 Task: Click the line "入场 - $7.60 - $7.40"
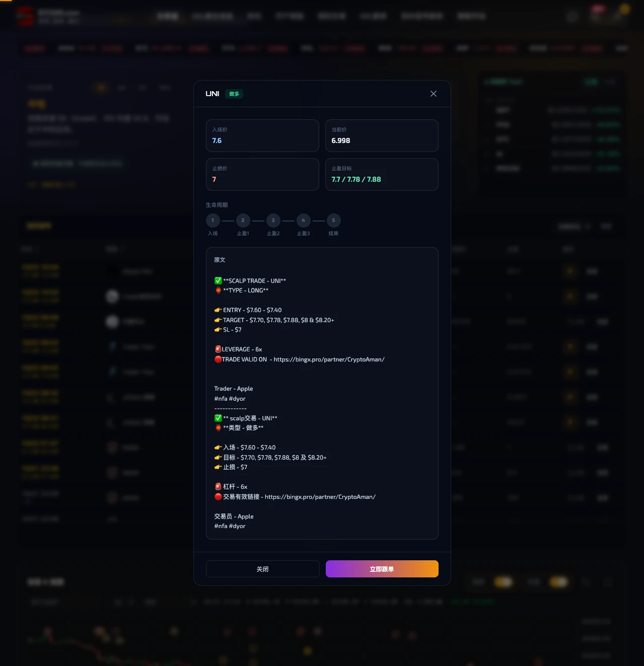pyautogui.click(x=245, y=448)
